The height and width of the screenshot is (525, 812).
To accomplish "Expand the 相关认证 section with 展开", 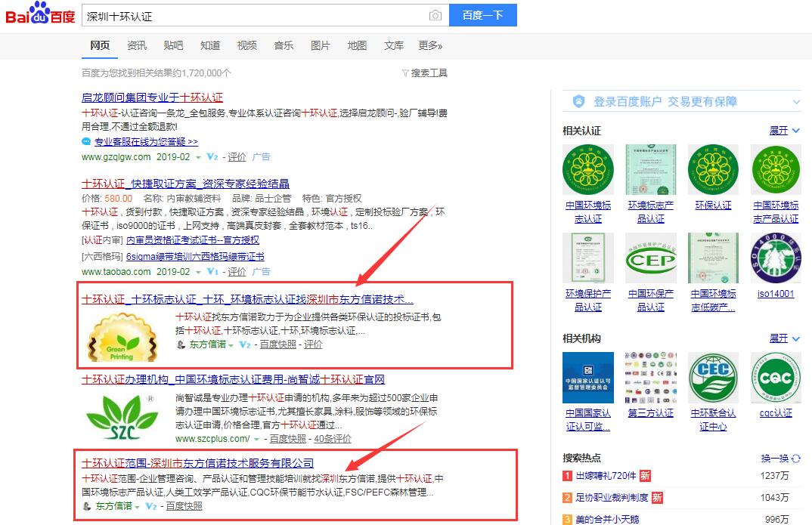I will pos(784,131).
